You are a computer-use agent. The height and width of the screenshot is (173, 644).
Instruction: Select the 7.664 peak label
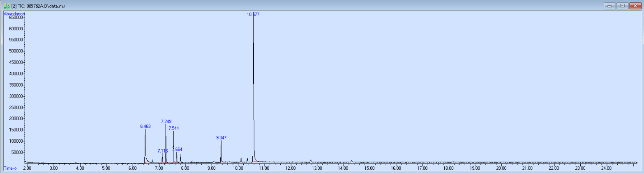(x=177, y=149)
